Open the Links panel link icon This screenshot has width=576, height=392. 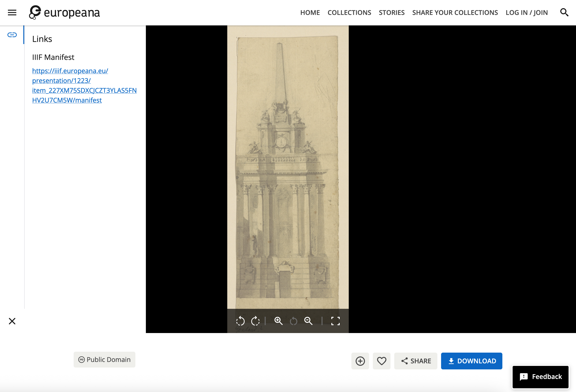[12, 35]
